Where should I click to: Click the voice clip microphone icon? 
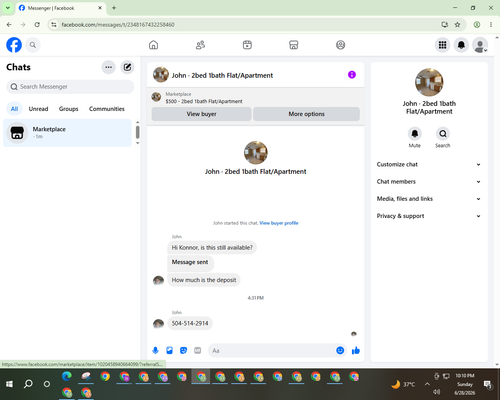pyautogui.click(x=155, y=350)
